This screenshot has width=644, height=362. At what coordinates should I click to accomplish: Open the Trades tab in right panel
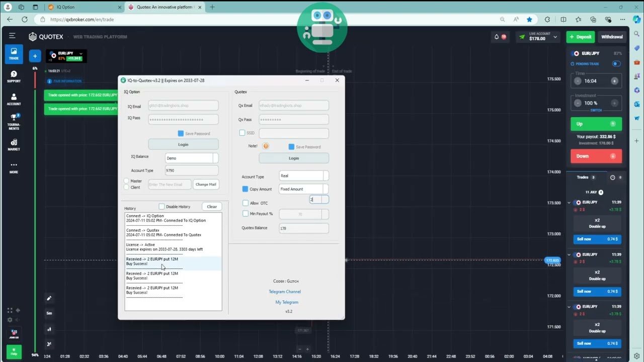coord(586,177)
